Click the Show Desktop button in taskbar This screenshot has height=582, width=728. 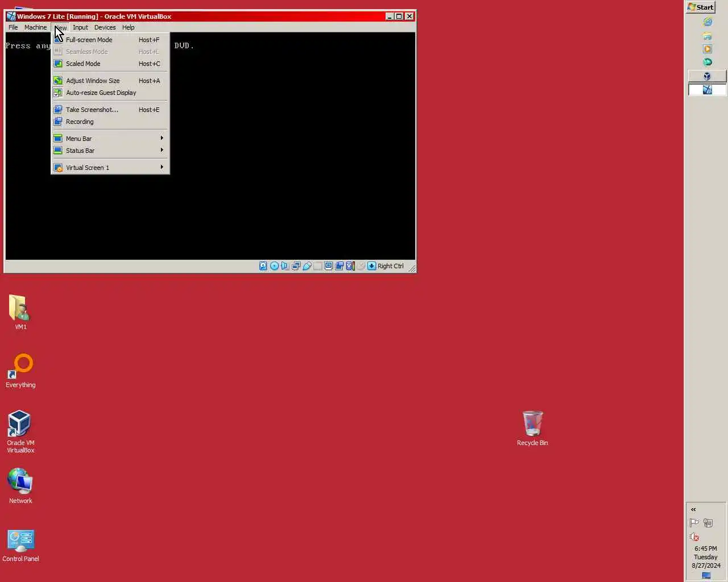pyautogui.click(x=706, y=576)
